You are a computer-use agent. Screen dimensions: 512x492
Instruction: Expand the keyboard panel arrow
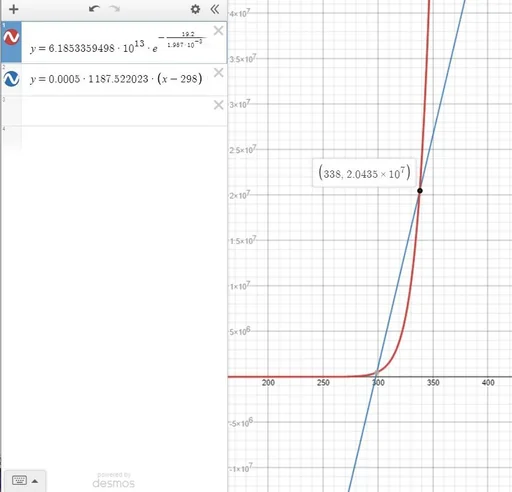tap(35, 481)
